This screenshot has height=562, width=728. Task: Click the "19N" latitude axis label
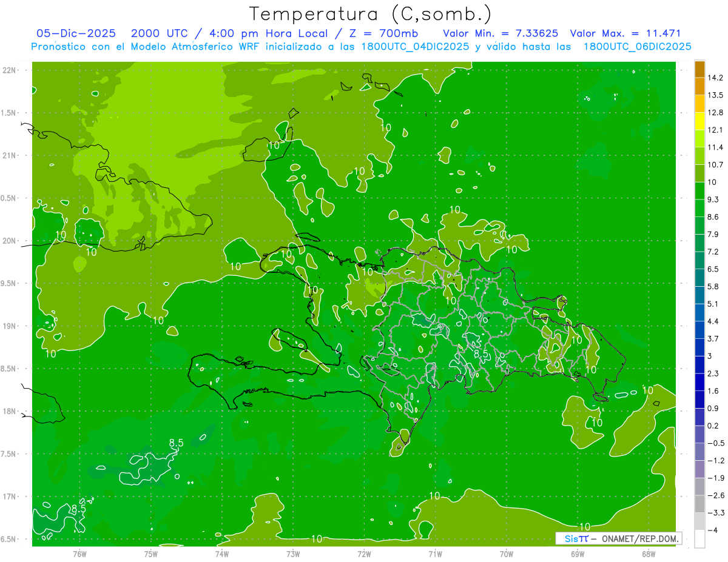9,326
